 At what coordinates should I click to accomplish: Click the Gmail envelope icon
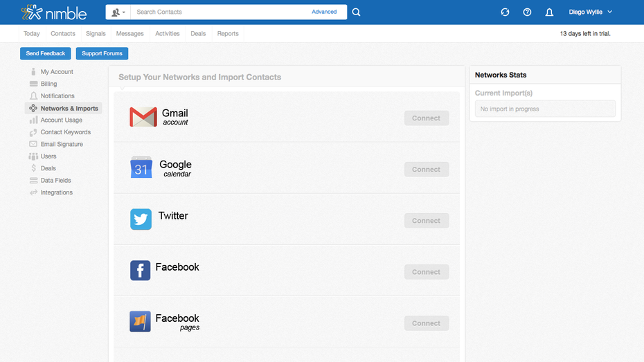pos(143,117)
